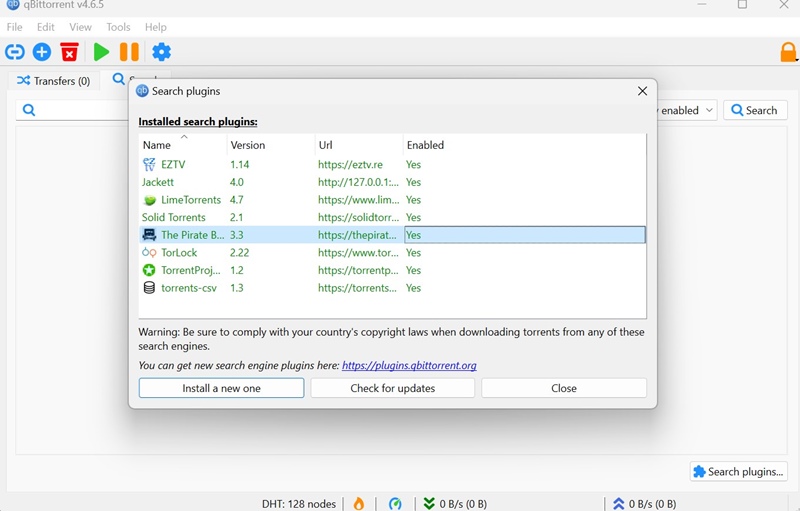Click the https://eztv.re url cell
This screenshot has width=800, height=511.
click(350, 164)
